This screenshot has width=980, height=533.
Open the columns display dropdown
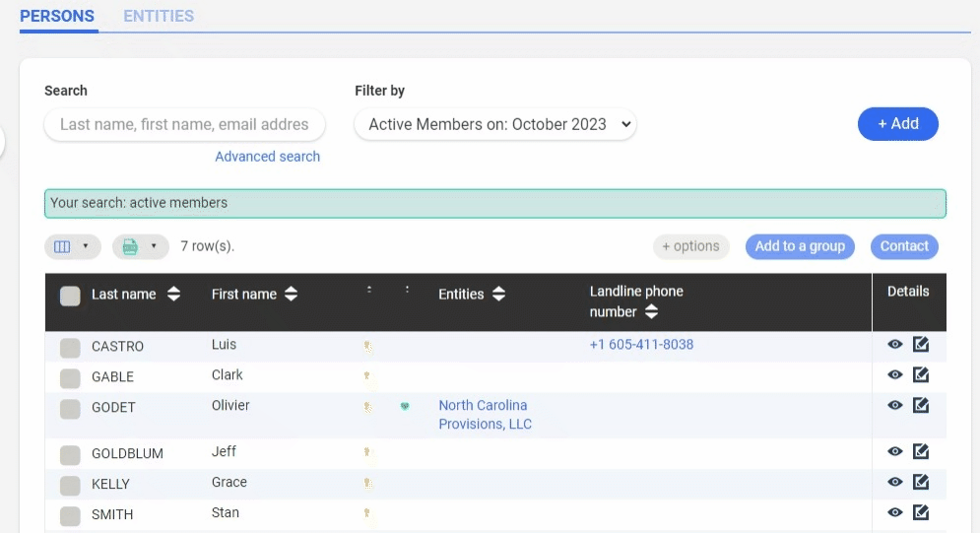pos(73,247)
